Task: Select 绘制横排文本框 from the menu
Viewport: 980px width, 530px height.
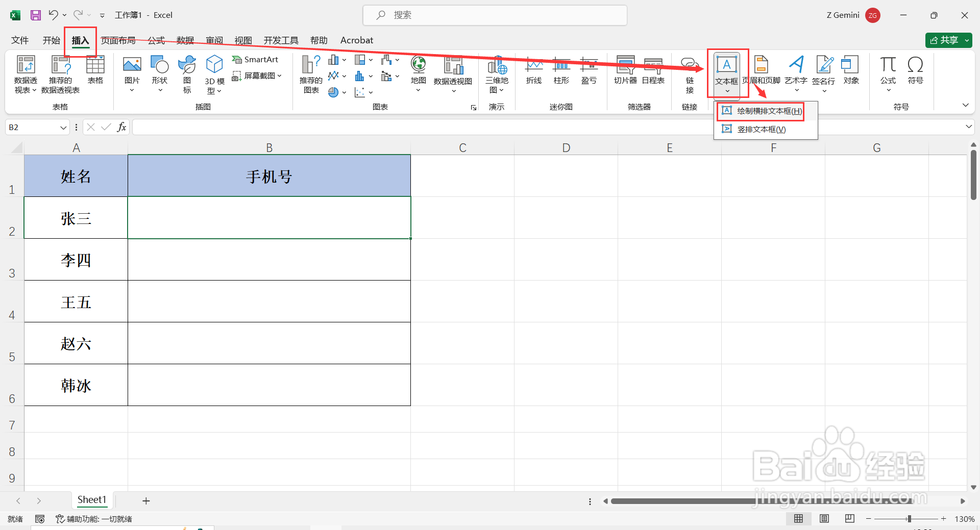Action: coord(763,111)
